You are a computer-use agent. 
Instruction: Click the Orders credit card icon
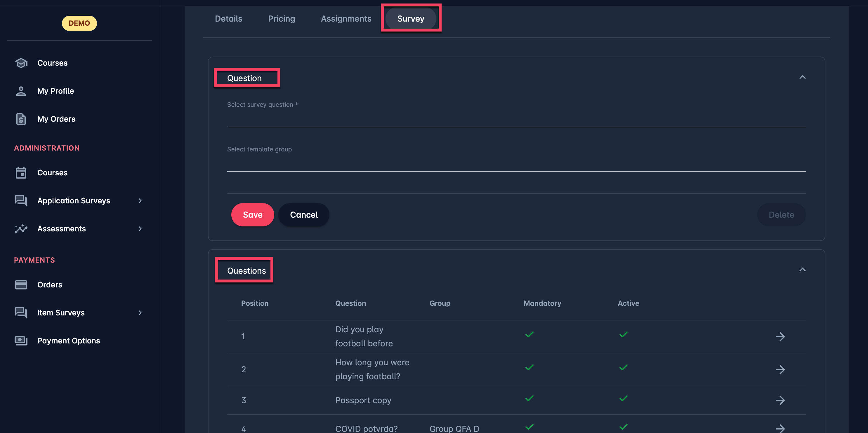[x=21, y=285]
